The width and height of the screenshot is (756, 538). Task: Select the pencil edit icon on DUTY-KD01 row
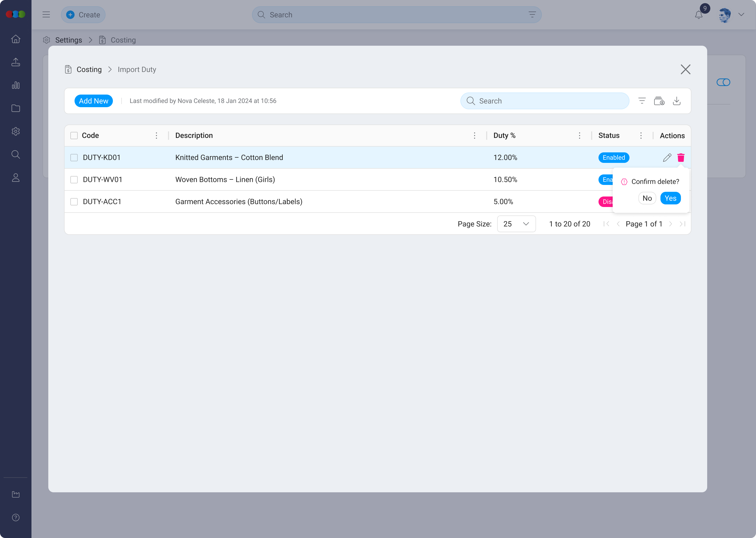pyautogui.click(x=667, y=157)
